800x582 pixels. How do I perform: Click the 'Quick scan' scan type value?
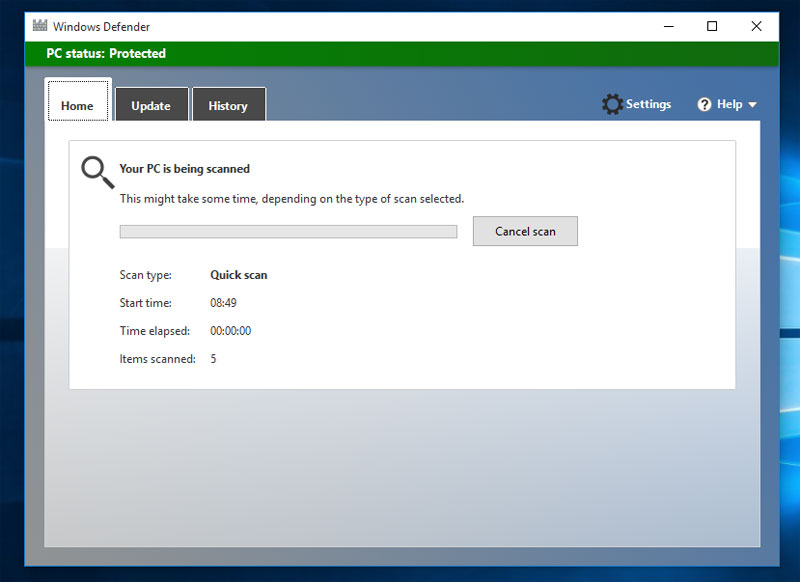(x=239, y=275)
